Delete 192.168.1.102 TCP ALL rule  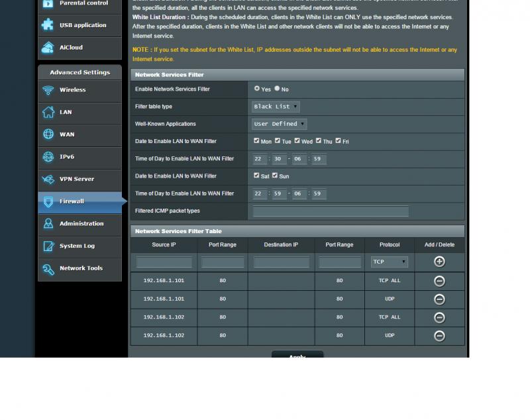(x=439, y=317)
